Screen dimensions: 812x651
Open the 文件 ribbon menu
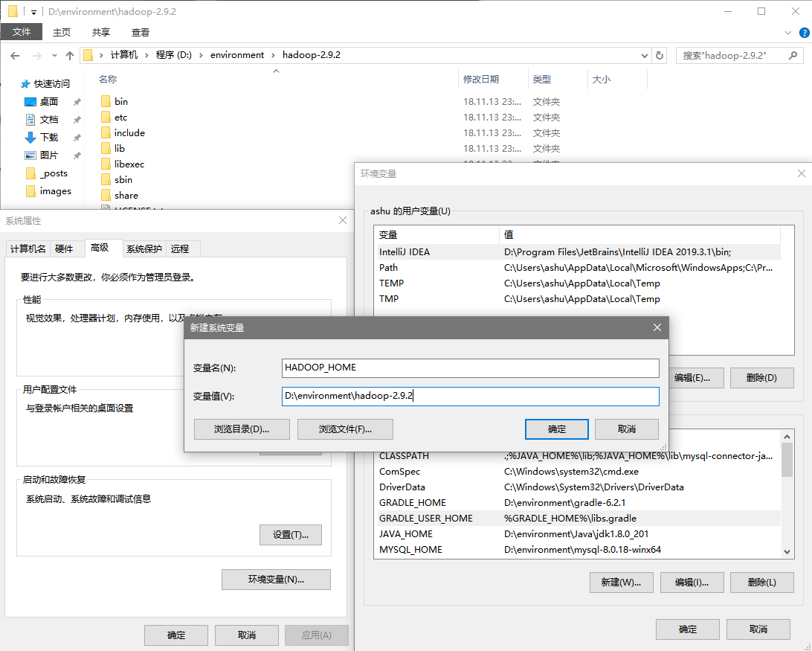[x=22, y=32]
